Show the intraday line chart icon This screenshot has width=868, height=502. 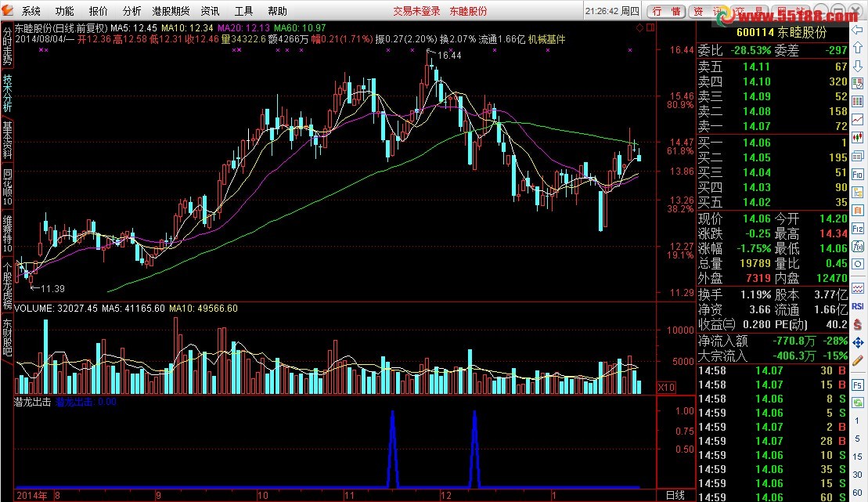[x=858, y=120]
